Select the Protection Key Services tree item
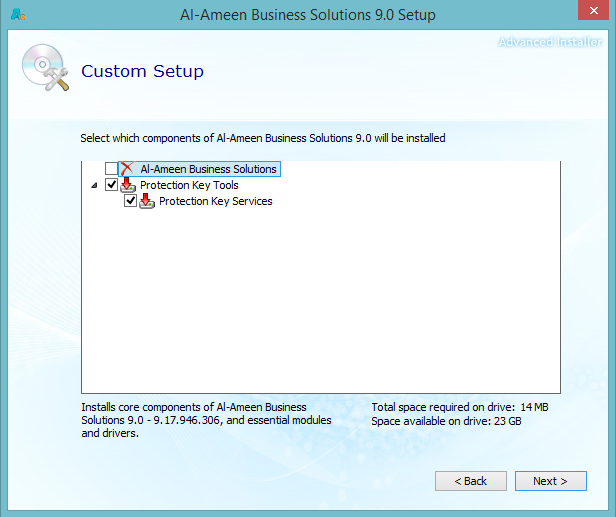This screenshot has width=616, height=517. (215, 201)
